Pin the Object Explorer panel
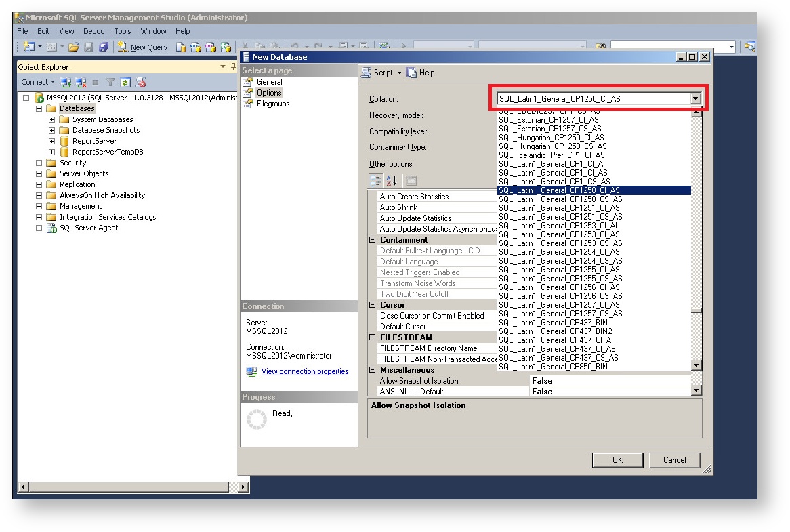The image size is (790, 532). [x=233, y=67]
